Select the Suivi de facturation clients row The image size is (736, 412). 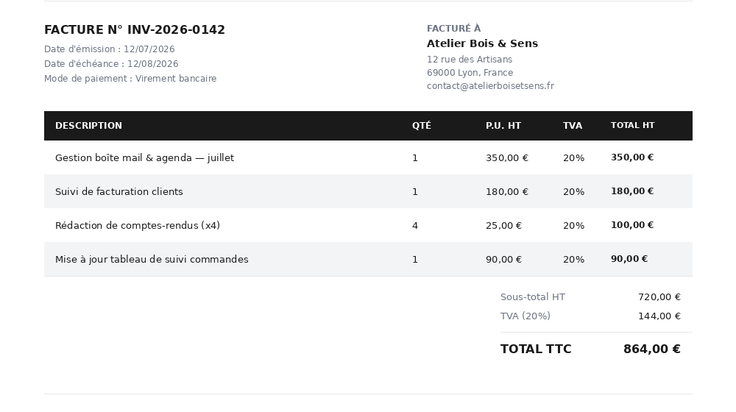(x=368, y=191)
